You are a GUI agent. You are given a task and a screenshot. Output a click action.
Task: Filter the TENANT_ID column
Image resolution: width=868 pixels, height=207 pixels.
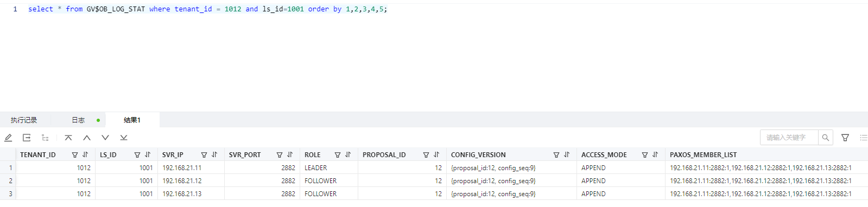[x=75, y=155]
